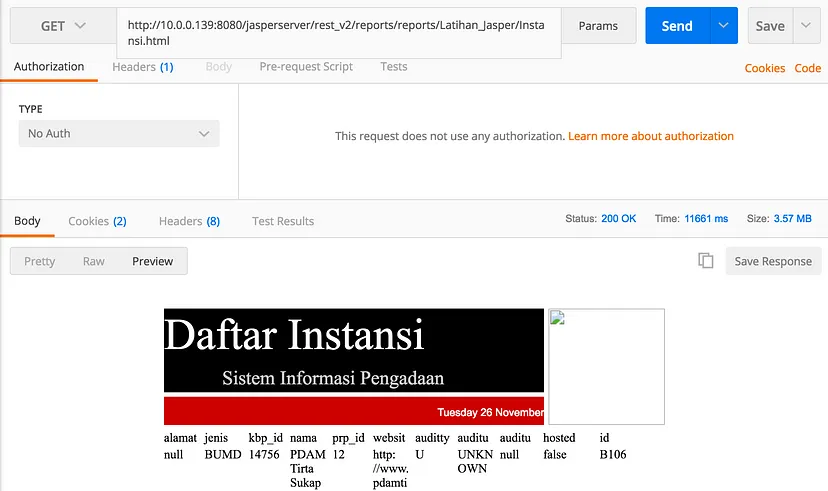Click the broken image placeholder in report
The width and height of the screenshot is (828, 491).
606,366
